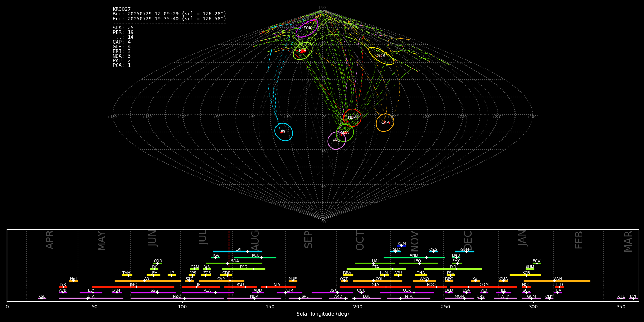
Task: Click the AND green bar in timeline
Action: tap(414, 258)
